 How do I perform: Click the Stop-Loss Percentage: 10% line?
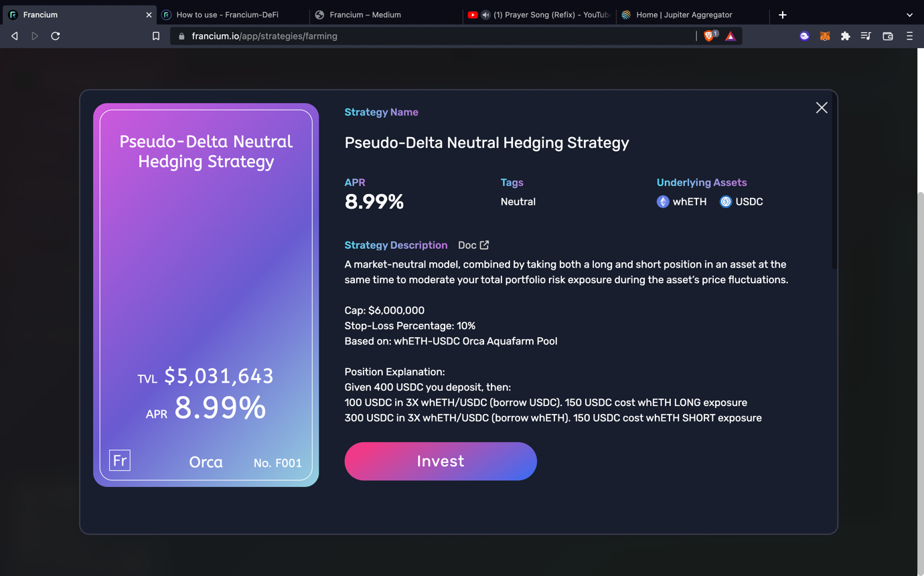click(410, 326)
